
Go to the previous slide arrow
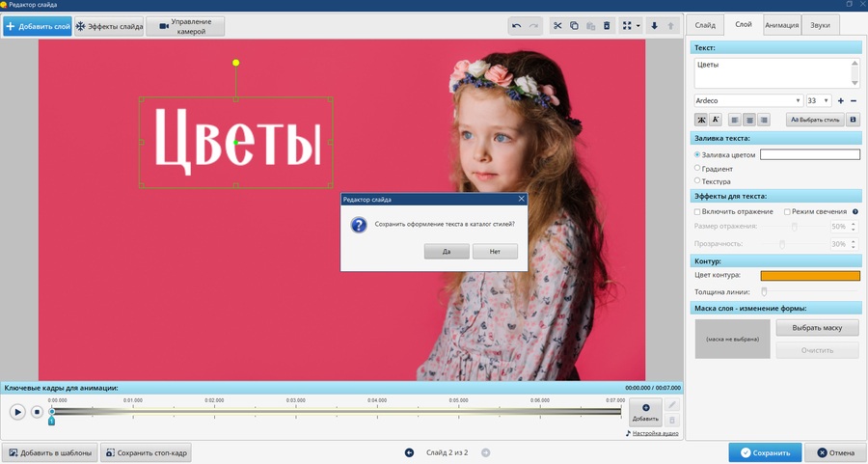[409, 452]
